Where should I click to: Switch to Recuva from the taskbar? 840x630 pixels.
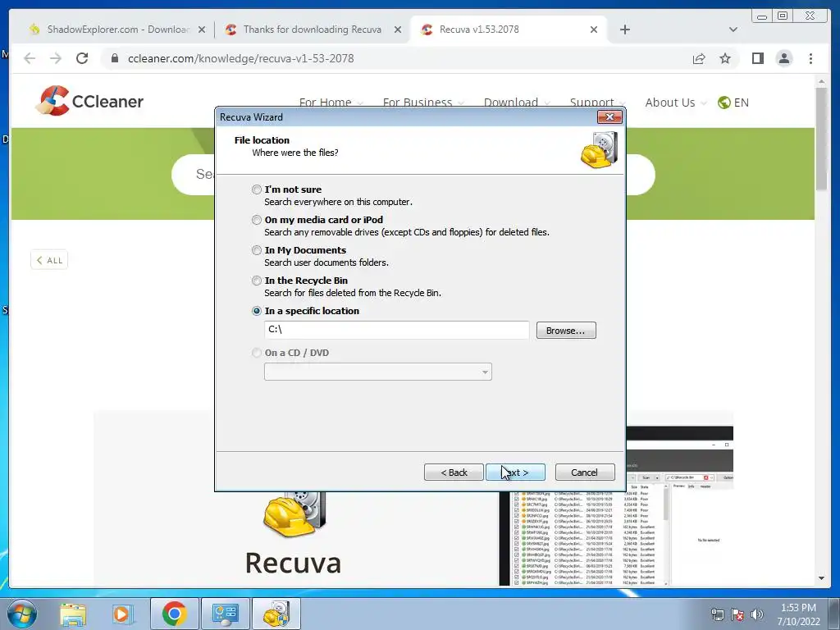point(276,614)
